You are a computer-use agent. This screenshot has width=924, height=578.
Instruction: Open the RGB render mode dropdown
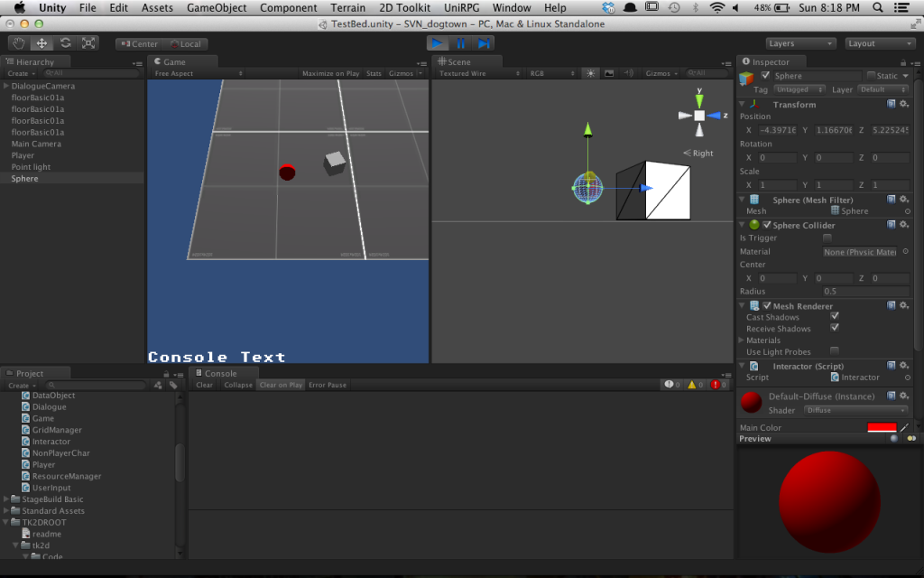[552, 73]
